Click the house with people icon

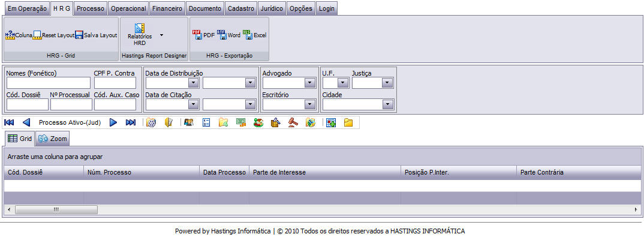[258, 122]
